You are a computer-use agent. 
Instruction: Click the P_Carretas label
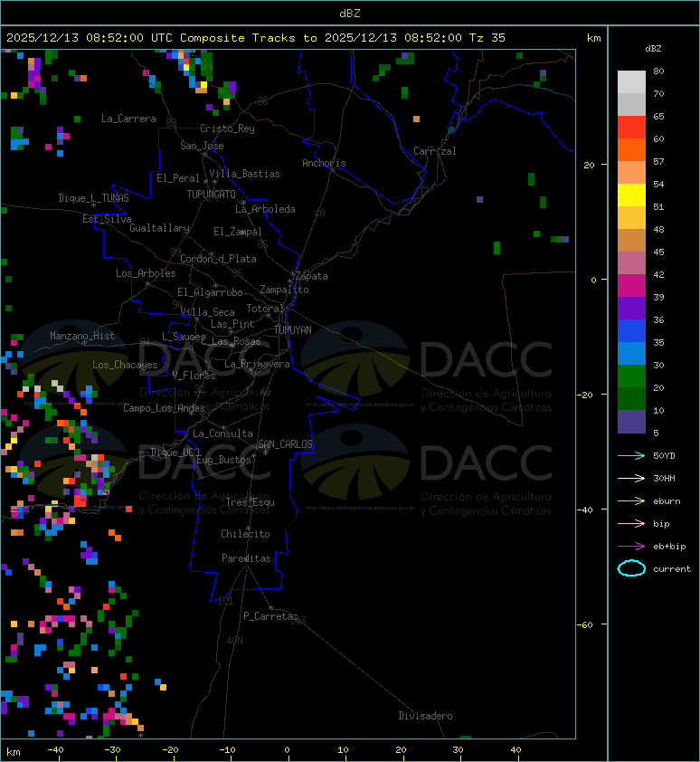click(x=270, y=616)
